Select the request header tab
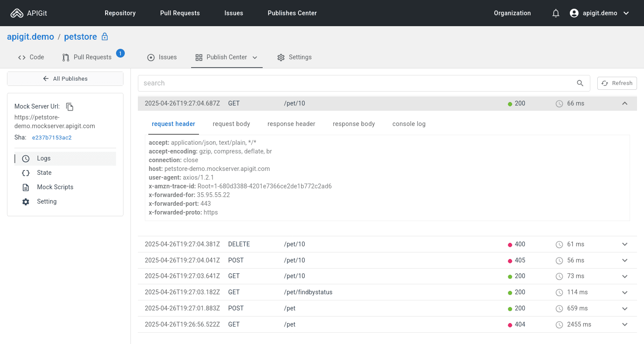This screenshot has height=344, width=644. [173, 124]
